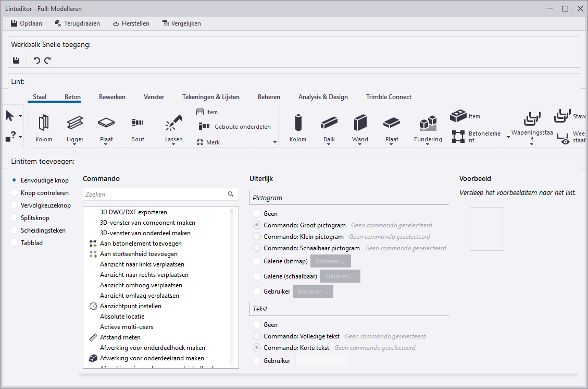Click the Bout bolt icon
The height and width of the screenshot is (389, 588).
[x=137, y=124]
